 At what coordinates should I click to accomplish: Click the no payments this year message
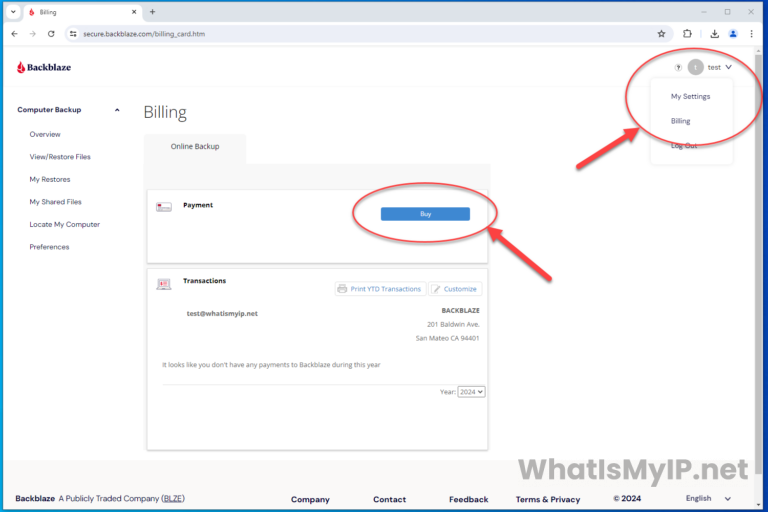271,365
